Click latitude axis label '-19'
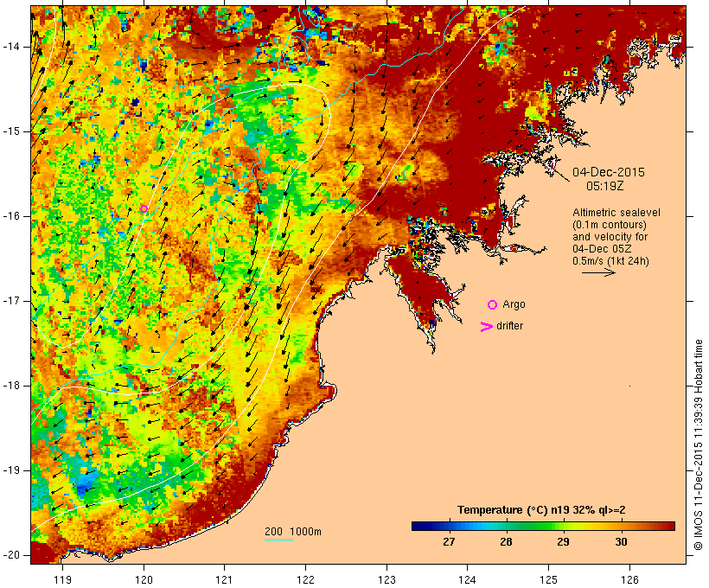Image resolution: width=709 pixels, height=588 pixels. 10,470
